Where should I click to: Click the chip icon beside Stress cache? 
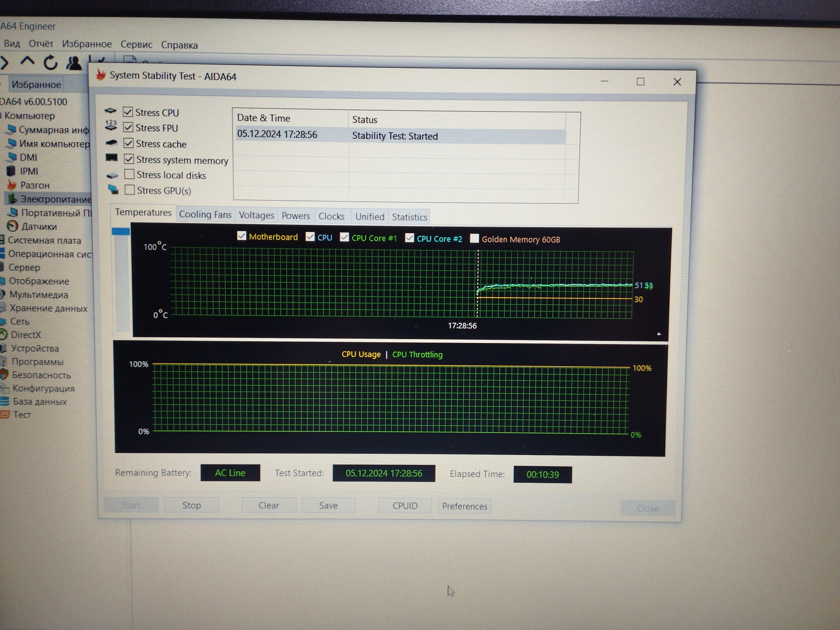[x=112, y=143]
